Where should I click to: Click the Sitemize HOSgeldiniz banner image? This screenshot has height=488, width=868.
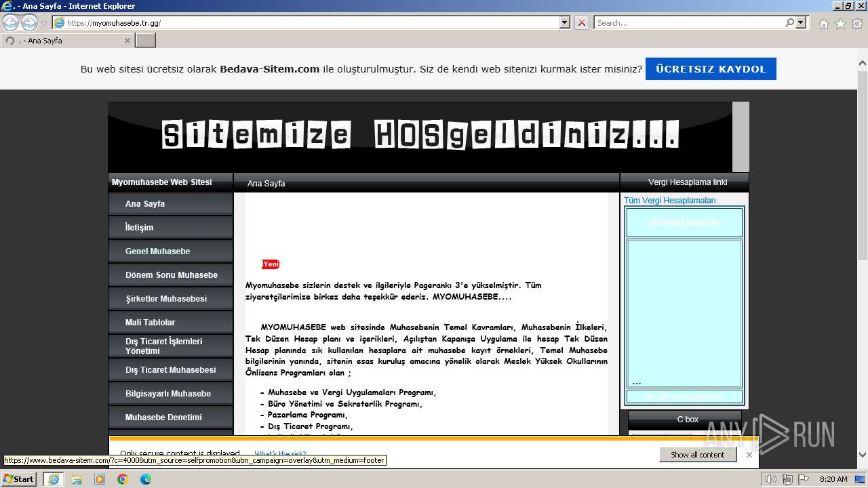[x=420, y=138]
